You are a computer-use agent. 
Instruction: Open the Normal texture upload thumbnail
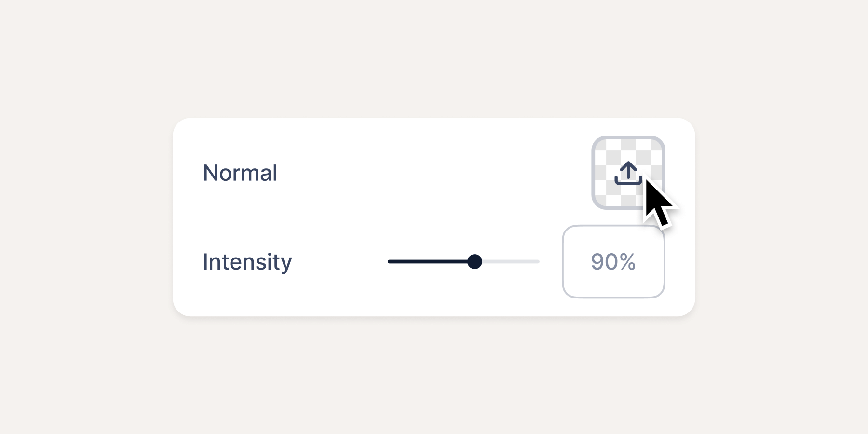[628, 173]
